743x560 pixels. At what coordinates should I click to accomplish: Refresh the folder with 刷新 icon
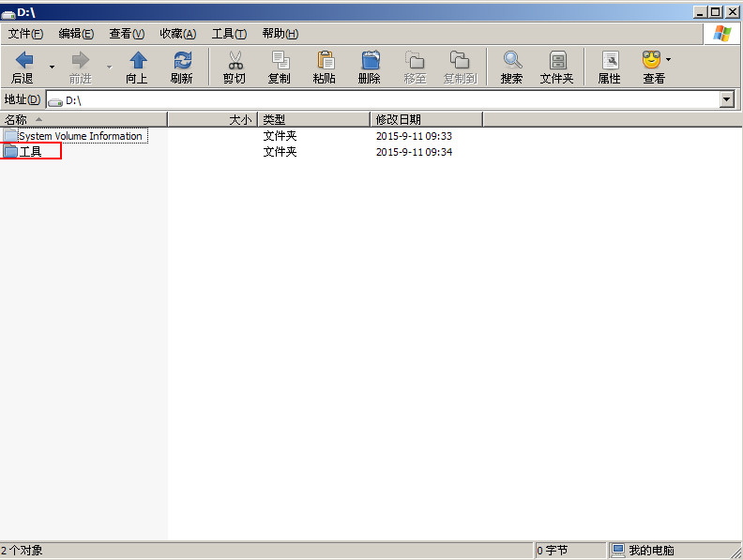[182, 60]
